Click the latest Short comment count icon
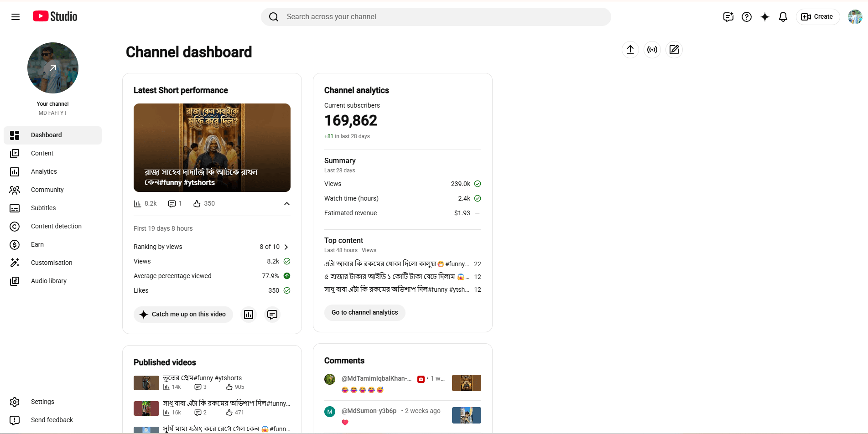The image size is (868, 434). (x=172, y=204)
